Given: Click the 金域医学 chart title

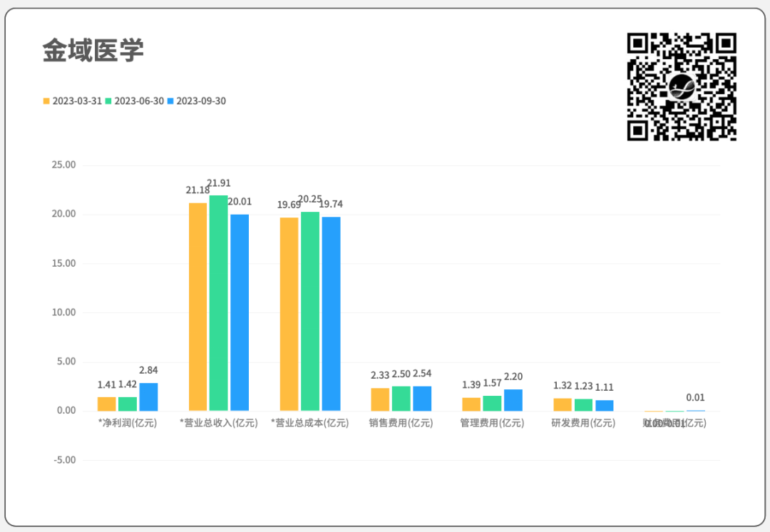Looking at the screenshot, I should click(x=93, y=51).
